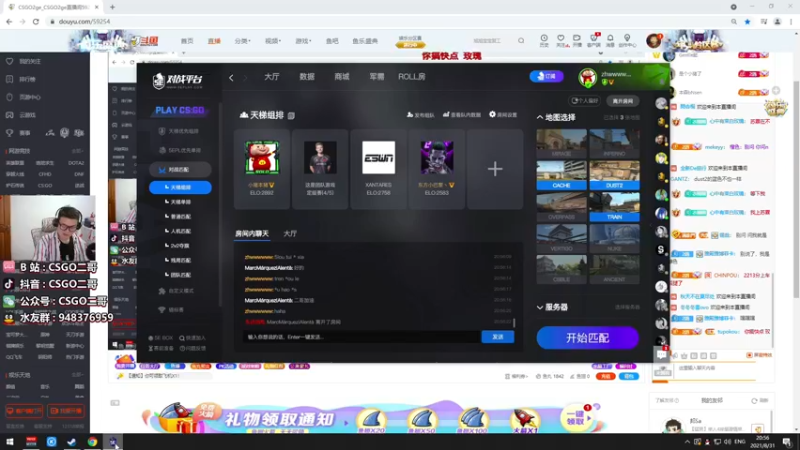800x450 pixels.
Task: Click the 房间设置 gear icon
Action: tap(492, 114)
